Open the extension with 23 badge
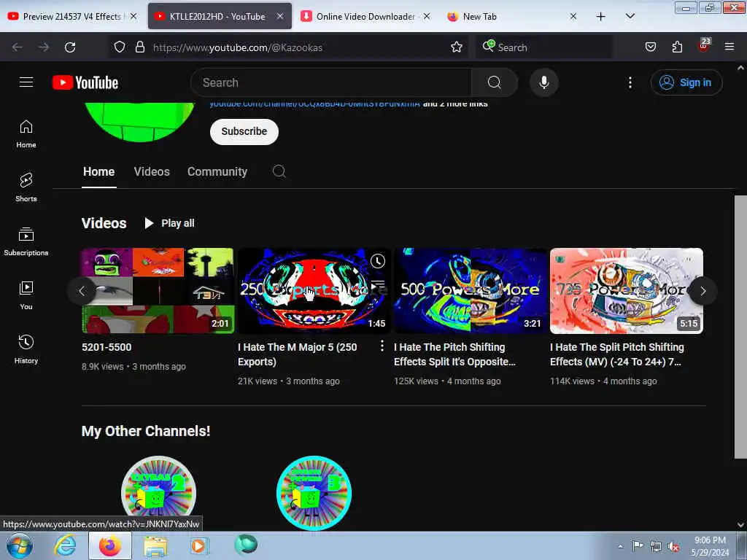Image resolution: width=747 pixels, height=560 pixels. 704,46
